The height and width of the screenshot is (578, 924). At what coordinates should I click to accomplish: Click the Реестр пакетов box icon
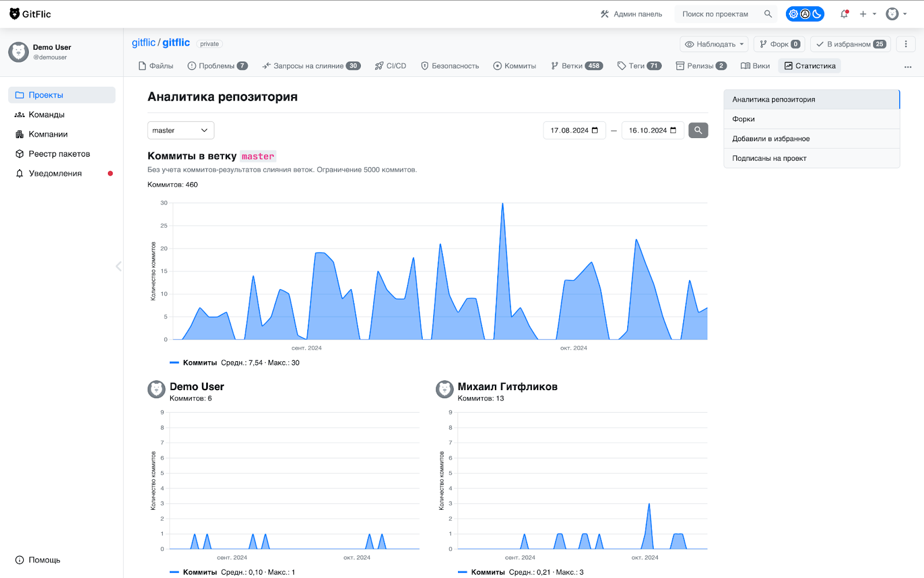click(20, 154)
